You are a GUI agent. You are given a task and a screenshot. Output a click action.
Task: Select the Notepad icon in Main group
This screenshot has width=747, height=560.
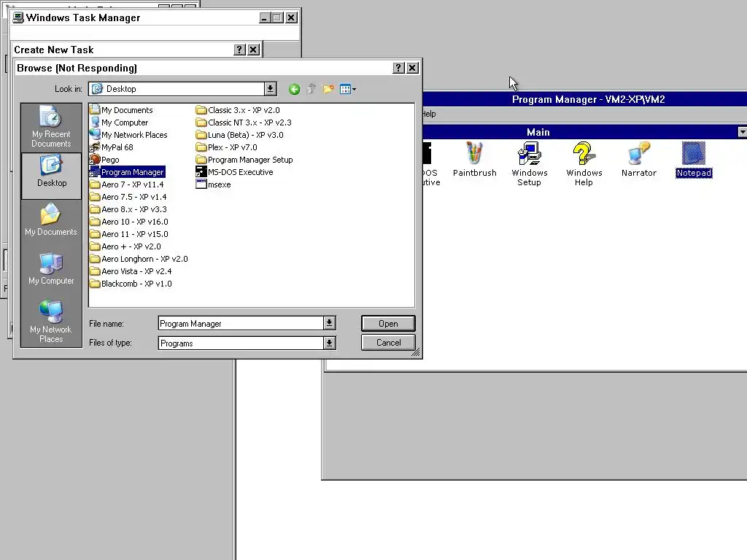(694, 160)
